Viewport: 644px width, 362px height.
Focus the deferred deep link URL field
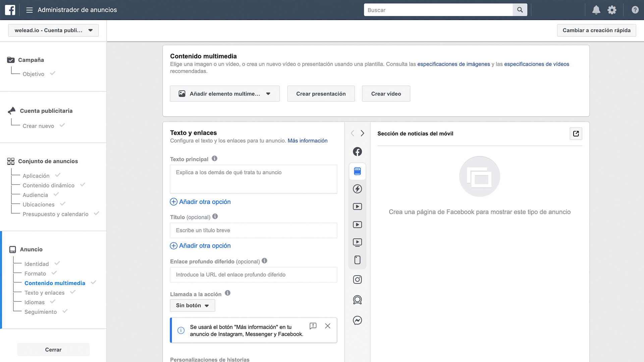[x=254, y=275]
